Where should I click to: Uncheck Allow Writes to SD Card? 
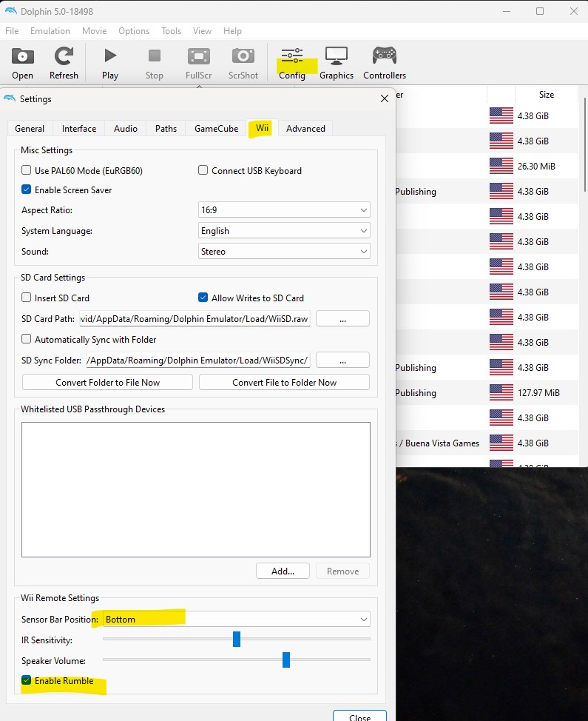pyautogui.click(x=203, y=298)
